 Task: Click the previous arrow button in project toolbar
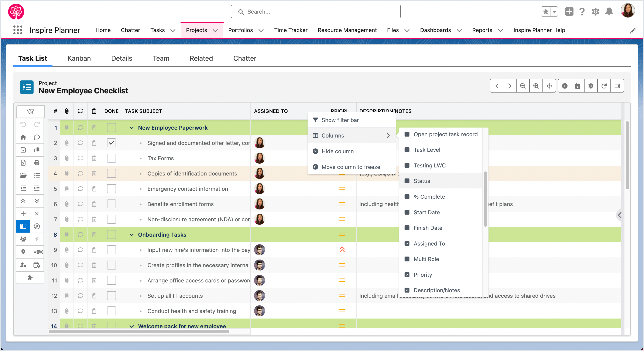tap(497, 86)
